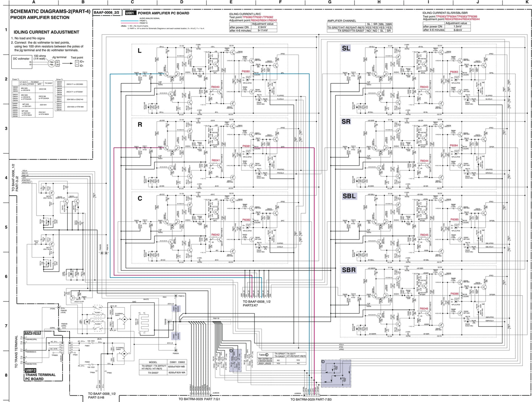Click the BAPS-0010 board tag
Image resolution: width=532 pixels, height=402 pixels.
32,333
